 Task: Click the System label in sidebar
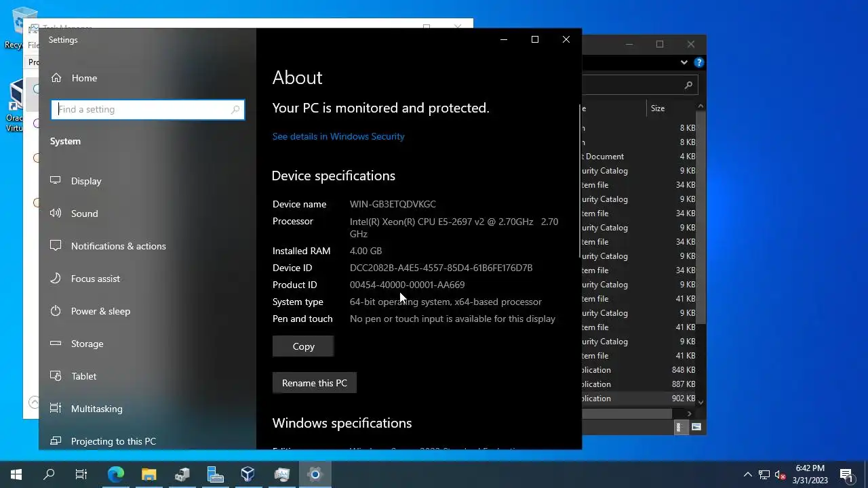65,141
